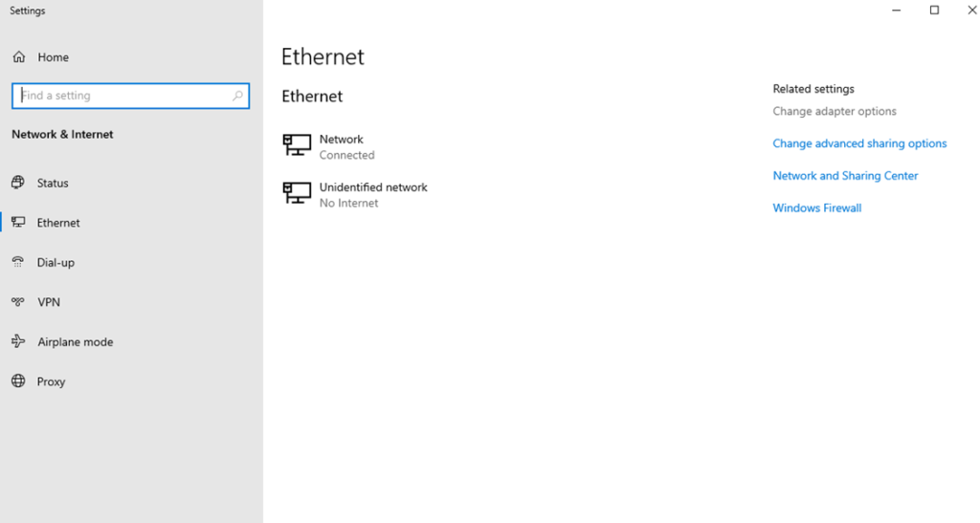Minimize the Settings window
980x523 pixels.
click(897, 11)
